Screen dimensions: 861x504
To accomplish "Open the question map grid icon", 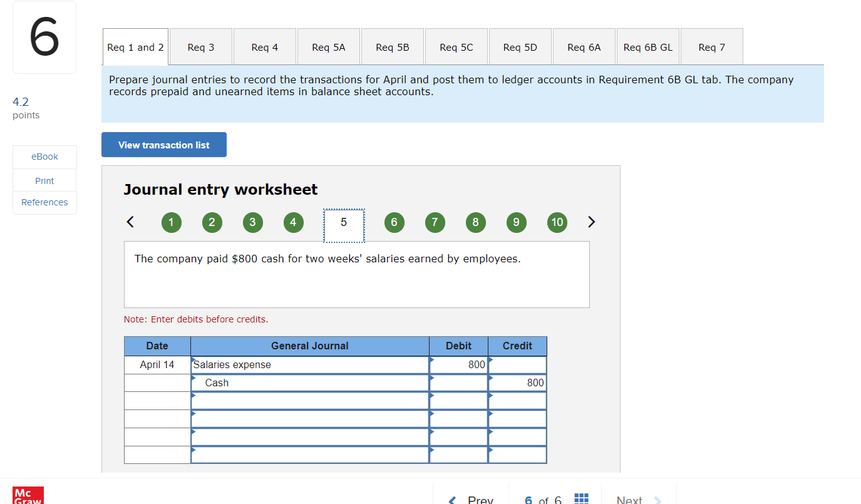I will (x=581, y=498).
